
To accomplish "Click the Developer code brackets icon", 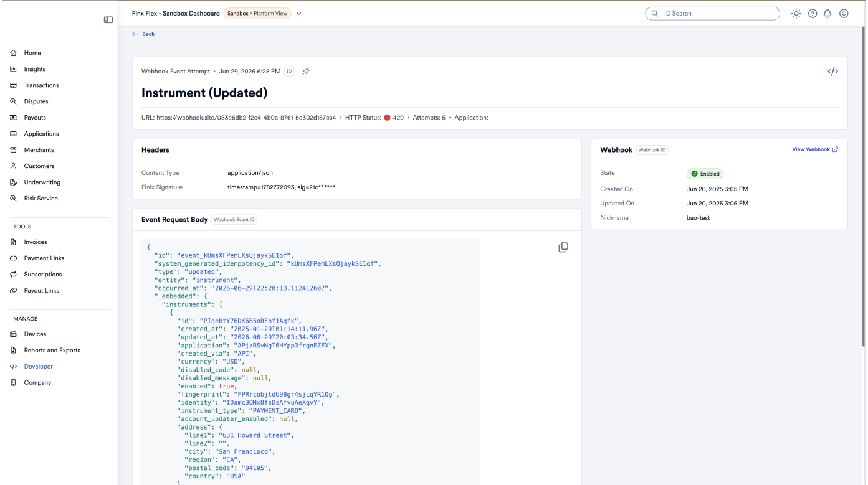I will click(x=13, y=367).
